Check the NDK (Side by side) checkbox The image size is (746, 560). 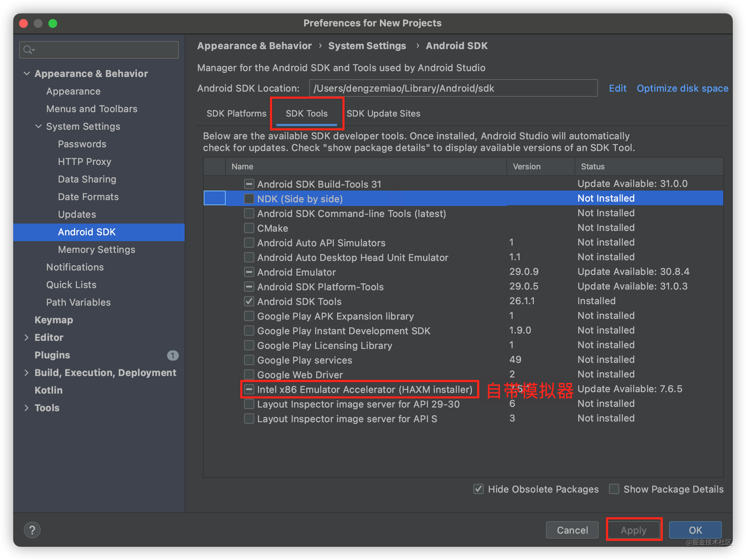[249, 198]
